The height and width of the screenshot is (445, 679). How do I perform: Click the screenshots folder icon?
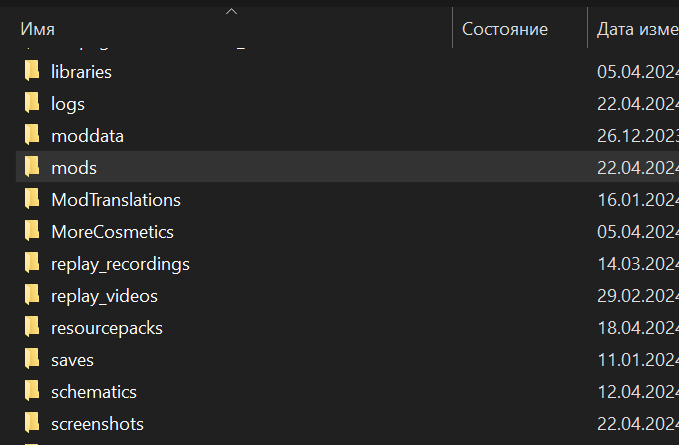point(32,424)
